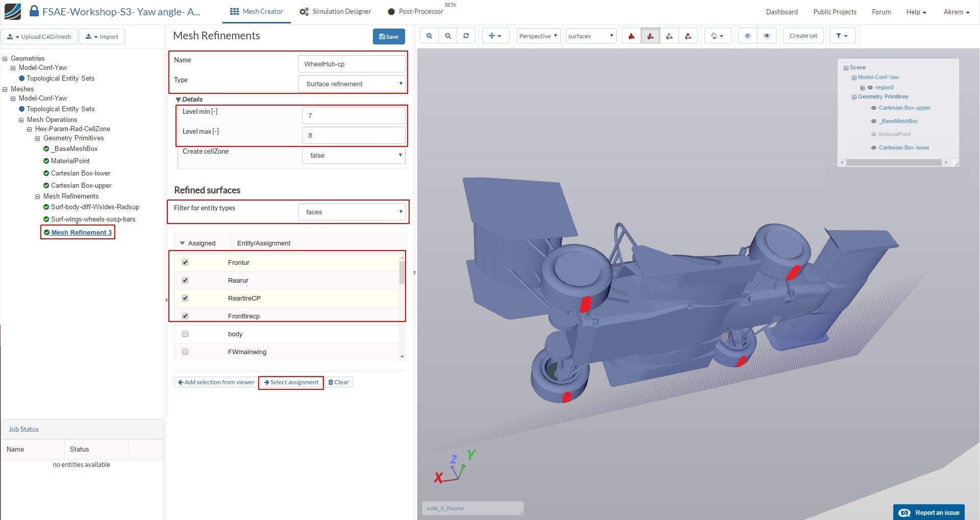Open the Post-Processor tab
Viewport: 980px width, 520px height.
[415, 12]
